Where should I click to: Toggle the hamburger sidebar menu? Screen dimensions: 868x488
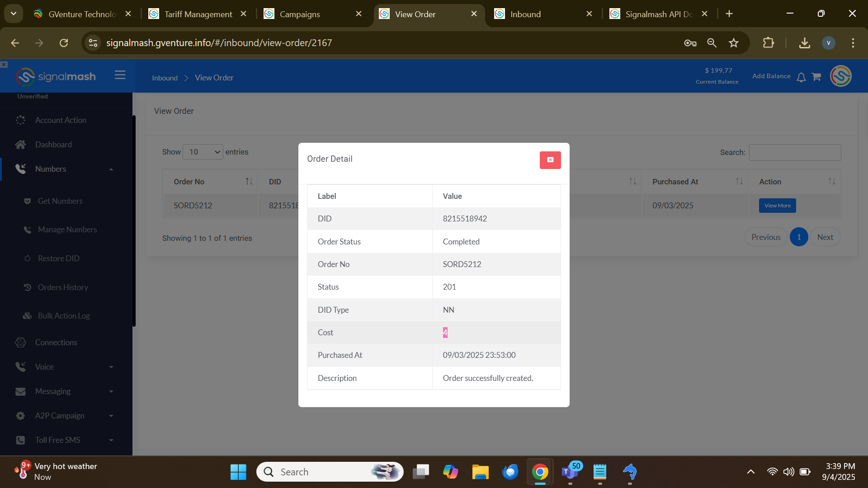(120, 75)
